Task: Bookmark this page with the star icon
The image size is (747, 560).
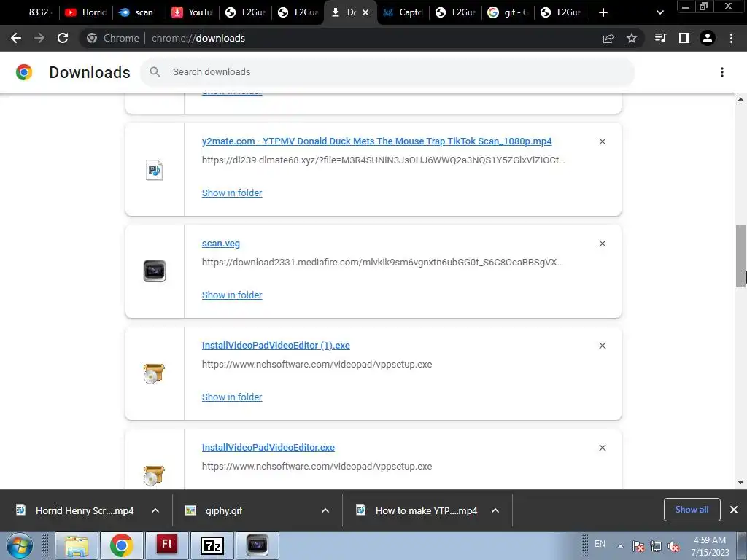Action: pos(632,38)
